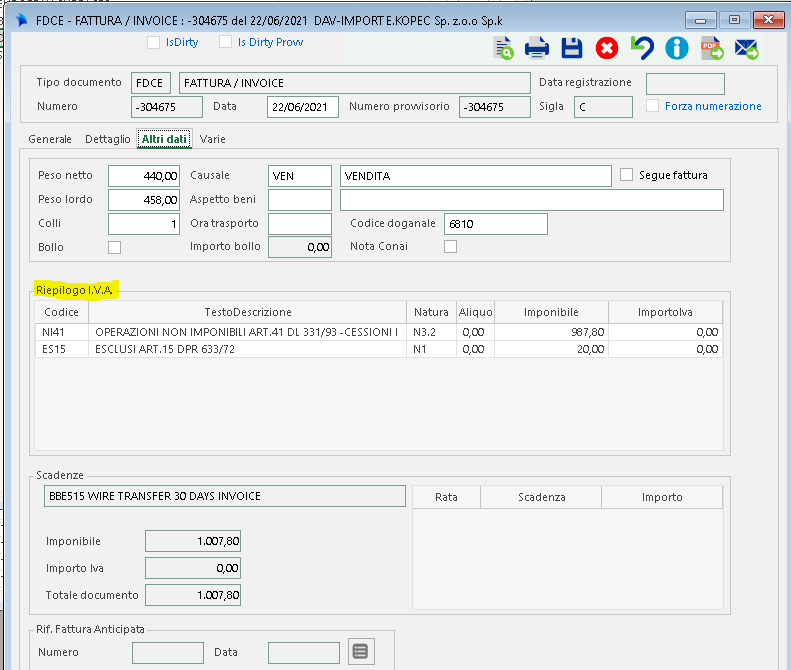This screenshot has width=791, height=670.
Task: Click Causale code field VEN
Action: click(300, 176)
